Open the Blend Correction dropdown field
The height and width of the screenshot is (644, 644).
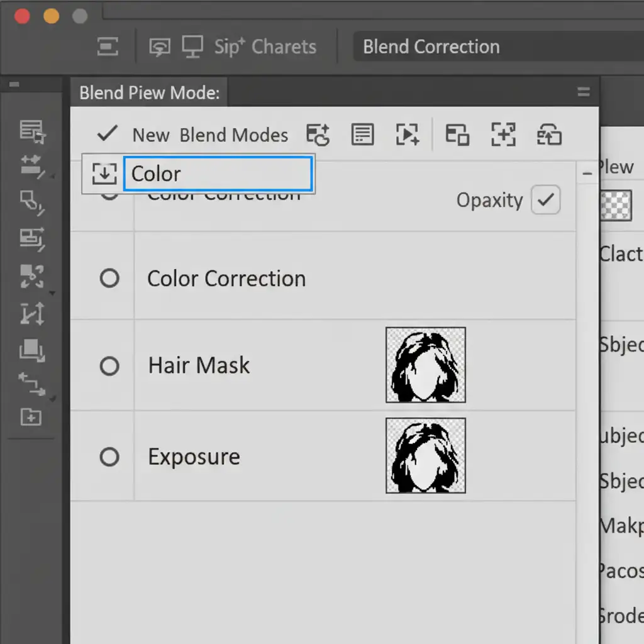497,47
